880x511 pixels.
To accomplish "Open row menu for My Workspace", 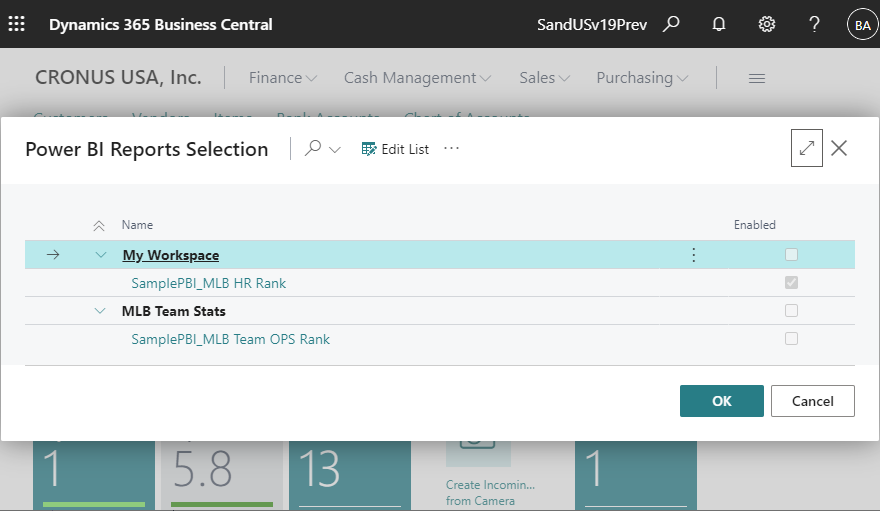I will tap(694, 255).
